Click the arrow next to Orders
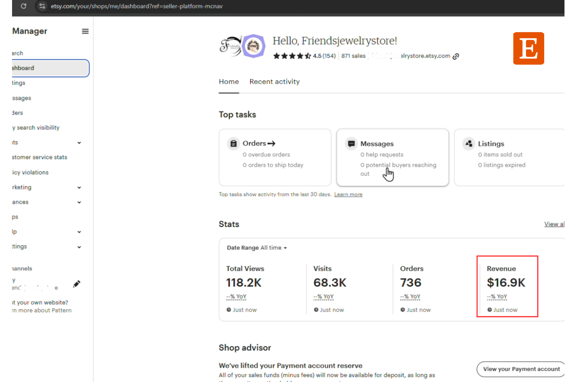 pyautogui.click(x=271, y=143)
